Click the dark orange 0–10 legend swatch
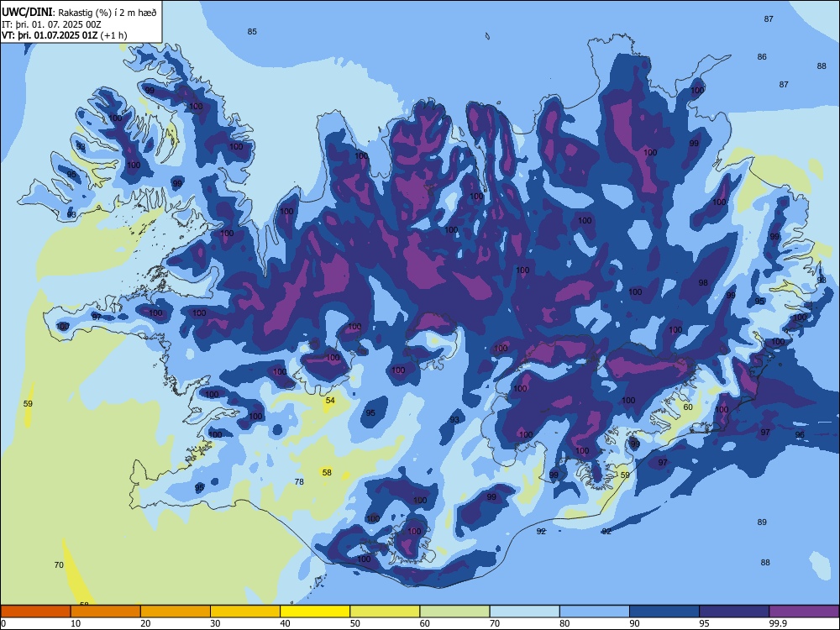Screen dimensions: 840x630 pyautogui.click(x=35, y=612)
